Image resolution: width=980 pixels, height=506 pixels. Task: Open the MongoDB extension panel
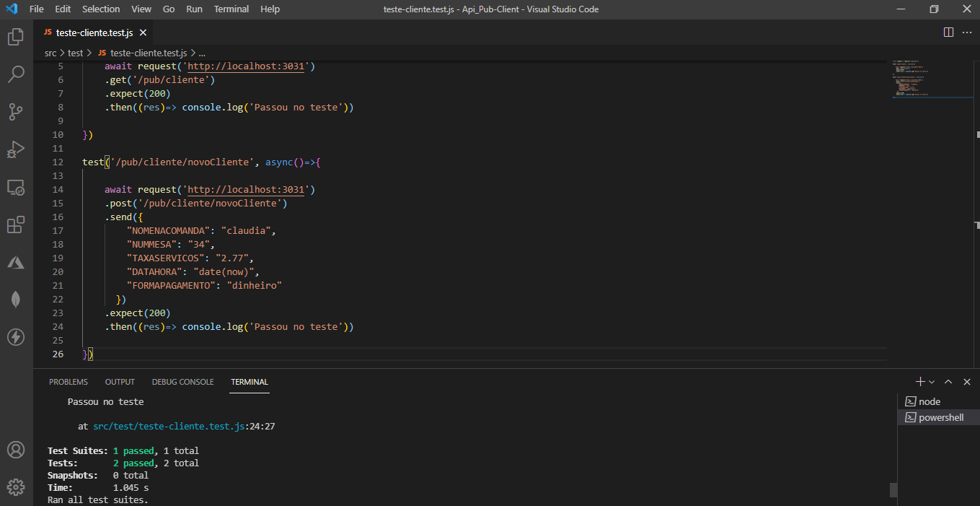[x=16, y=299]
